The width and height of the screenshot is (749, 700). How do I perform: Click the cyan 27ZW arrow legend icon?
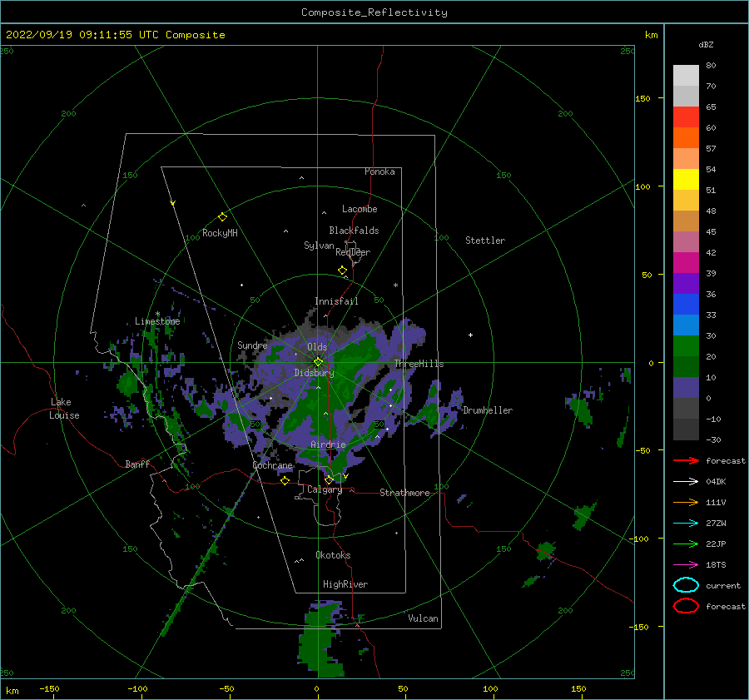686,524
